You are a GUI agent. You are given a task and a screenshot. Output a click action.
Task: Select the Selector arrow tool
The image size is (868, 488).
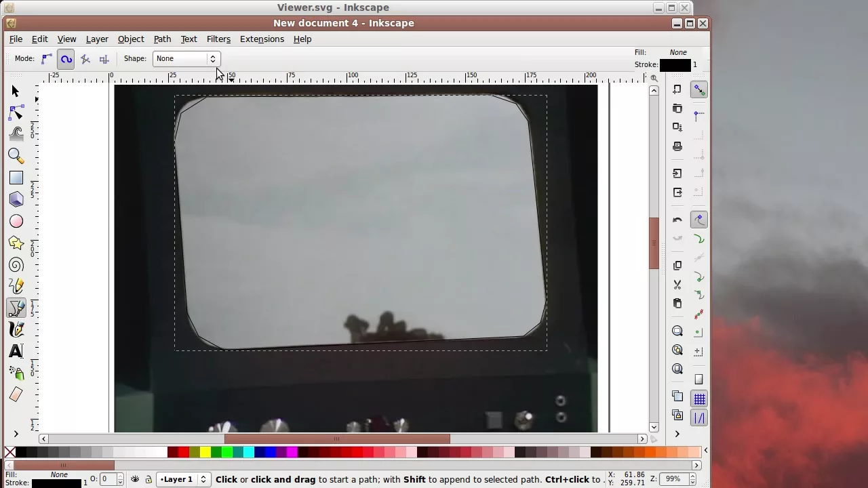pyautogui.click(x=16, y=91)
